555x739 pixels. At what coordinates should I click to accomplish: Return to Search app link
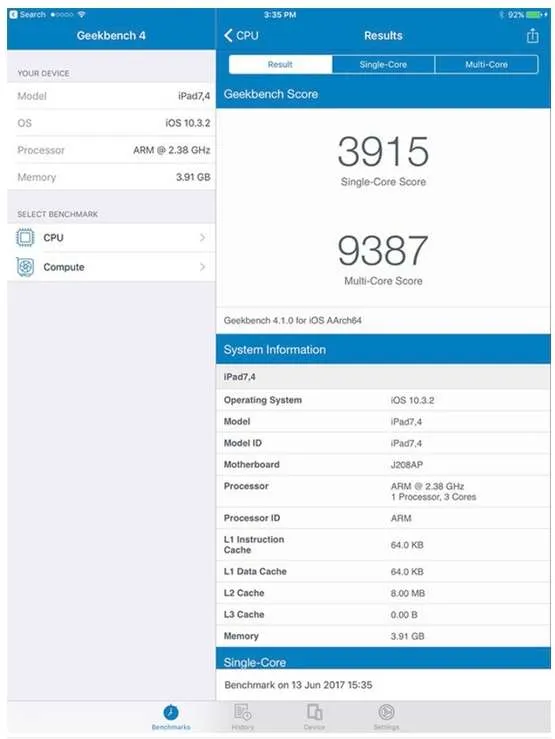coord(28,15)
